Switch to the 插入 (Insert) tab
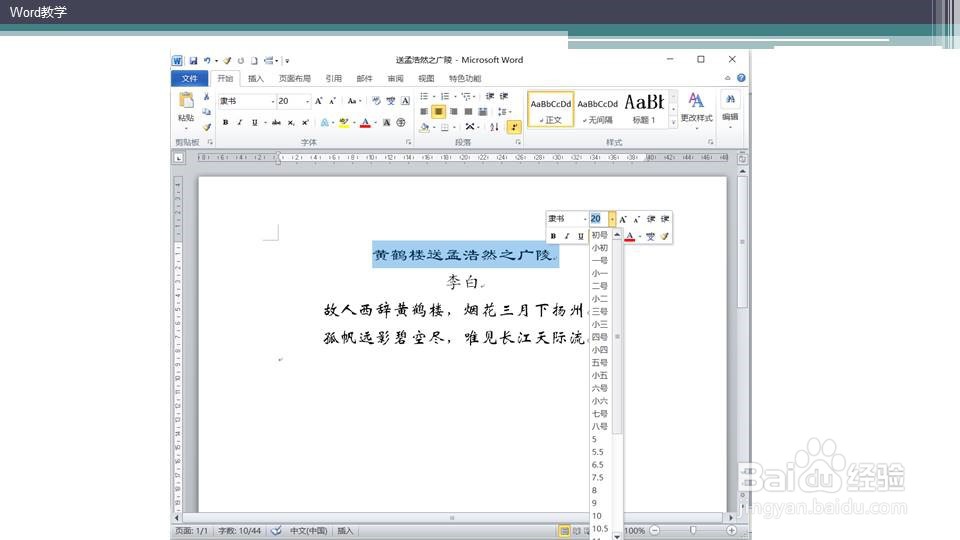The width and height of the screenshot is (960, 540). (x=256, y=78)
